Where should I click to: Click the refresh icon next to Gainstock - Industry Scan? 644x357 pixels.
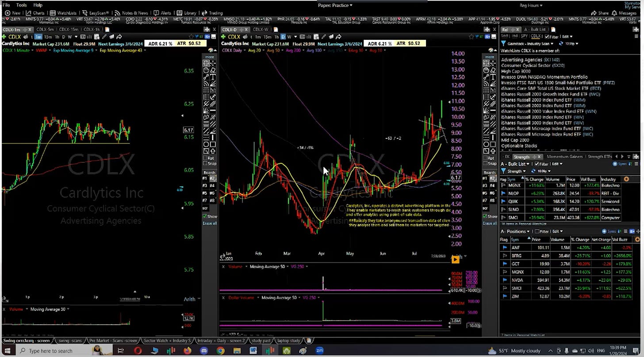[x=561, y=44]
